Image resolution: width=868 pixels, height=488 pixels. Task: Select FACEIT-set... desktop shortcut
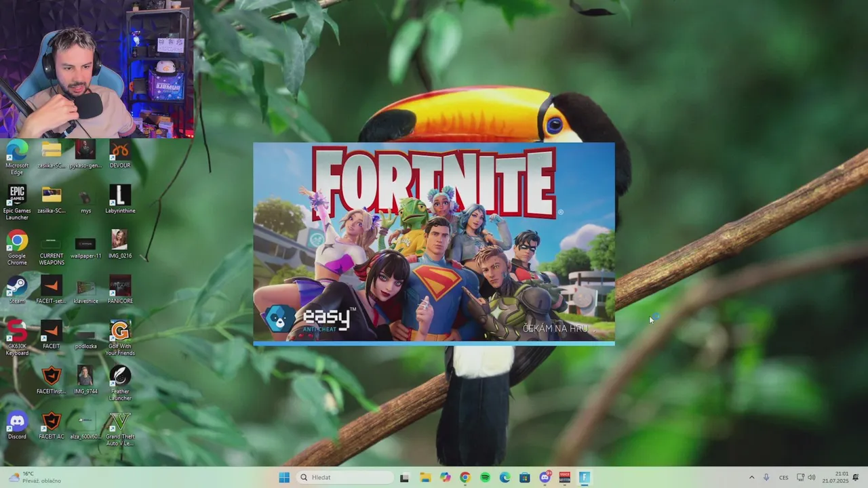pyautogui.click(x=52, y=290)
